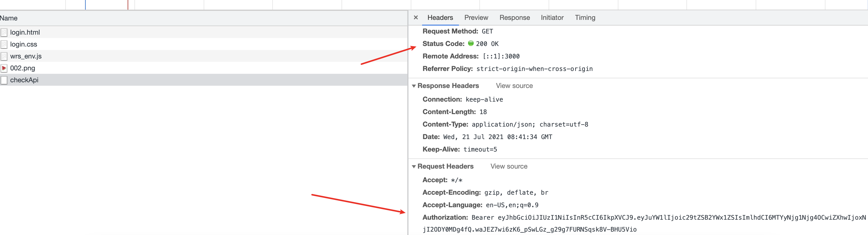
Task: Select the login.css request
Action: [x=203, y=44]
